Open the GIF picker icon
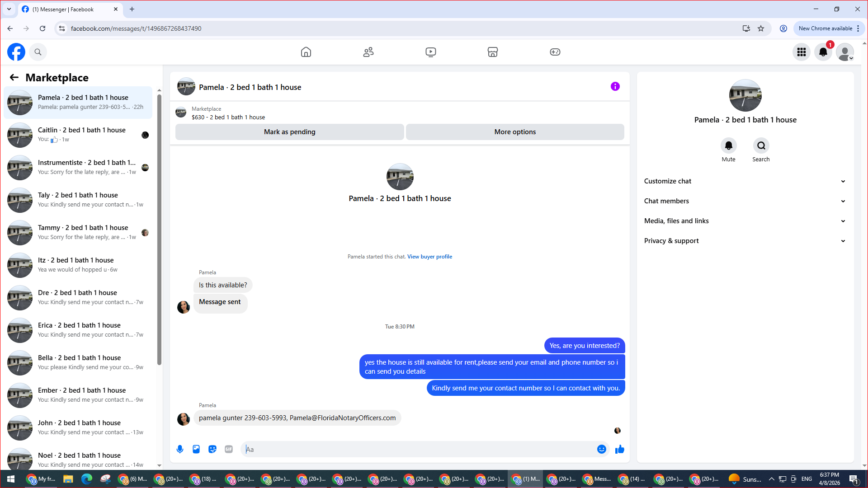The image size is (868, 488). tap(229, 449)
